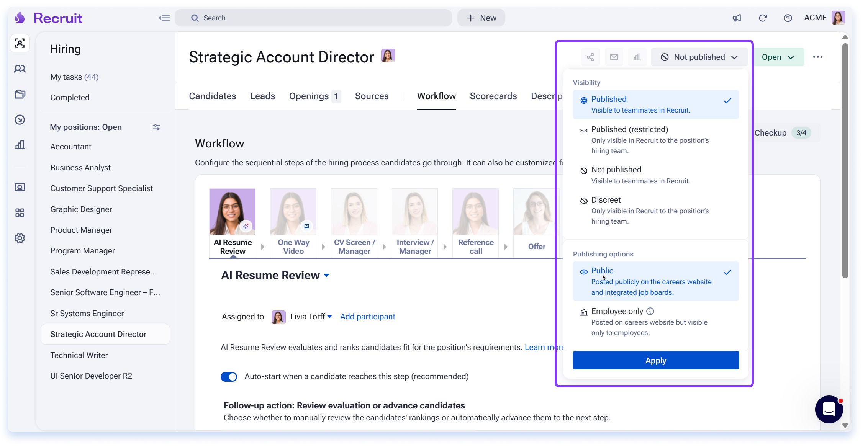Viewport: 868px width, 446px height.
Task: Open the email envelope icon
Action: coord(614,57)
